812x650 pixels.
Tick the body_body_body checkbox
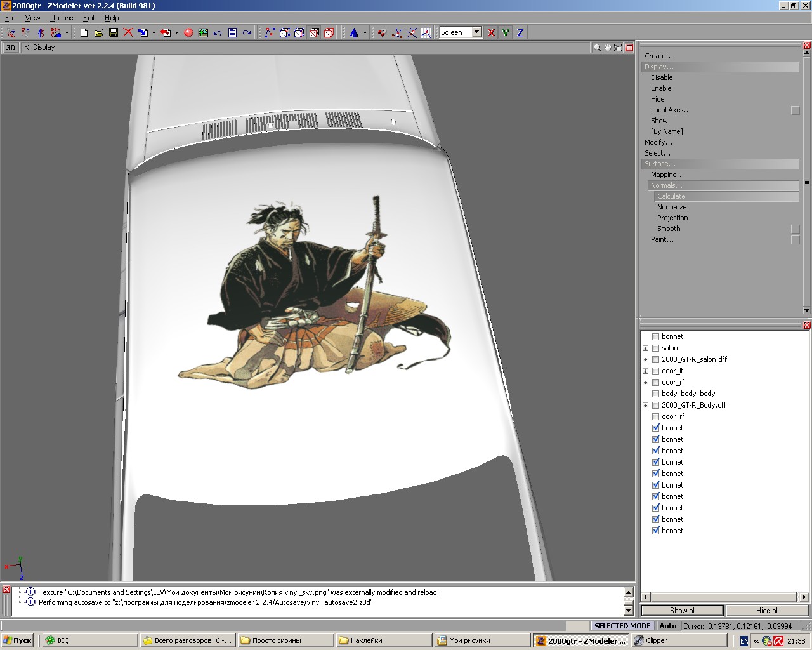coord(656,394)
